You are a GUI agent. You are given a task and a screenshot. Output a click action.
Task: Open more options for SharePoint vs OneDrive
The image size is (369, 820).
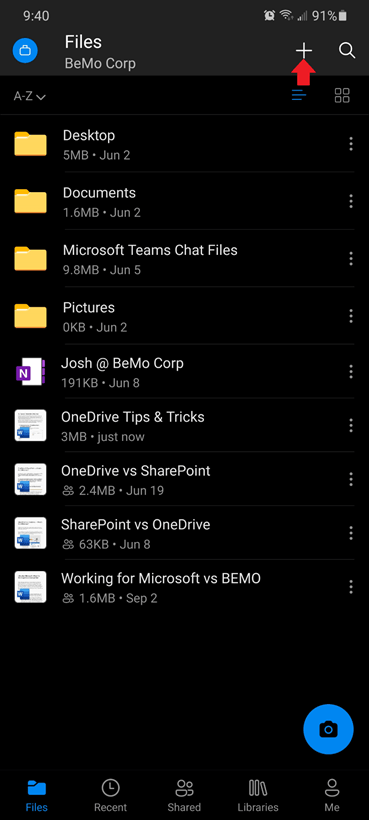coord(351,533)
